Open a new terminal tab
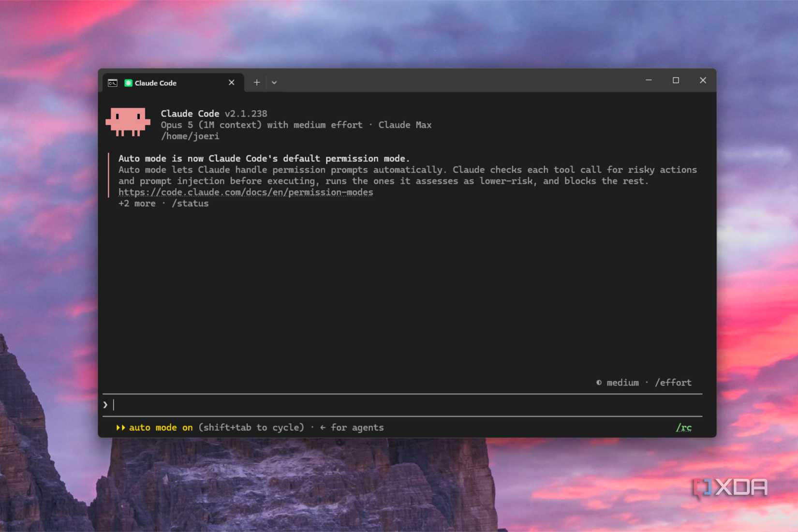 257,83
